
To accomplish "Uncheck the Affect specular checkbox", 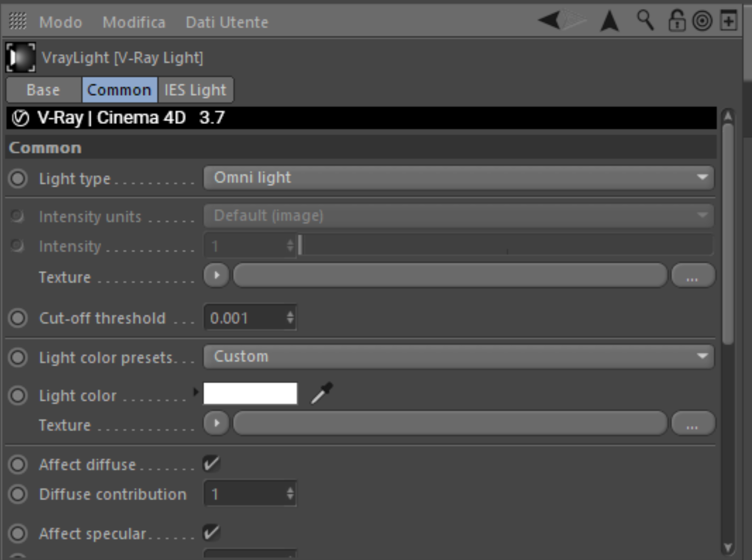I will click(212, 532).
